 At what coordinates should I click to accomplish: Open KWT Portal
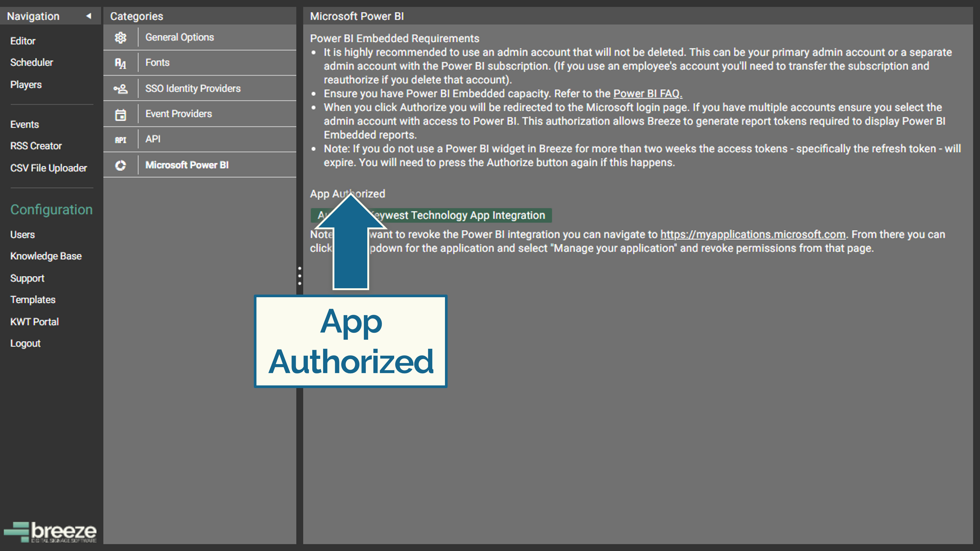click(x=34, y=322)
